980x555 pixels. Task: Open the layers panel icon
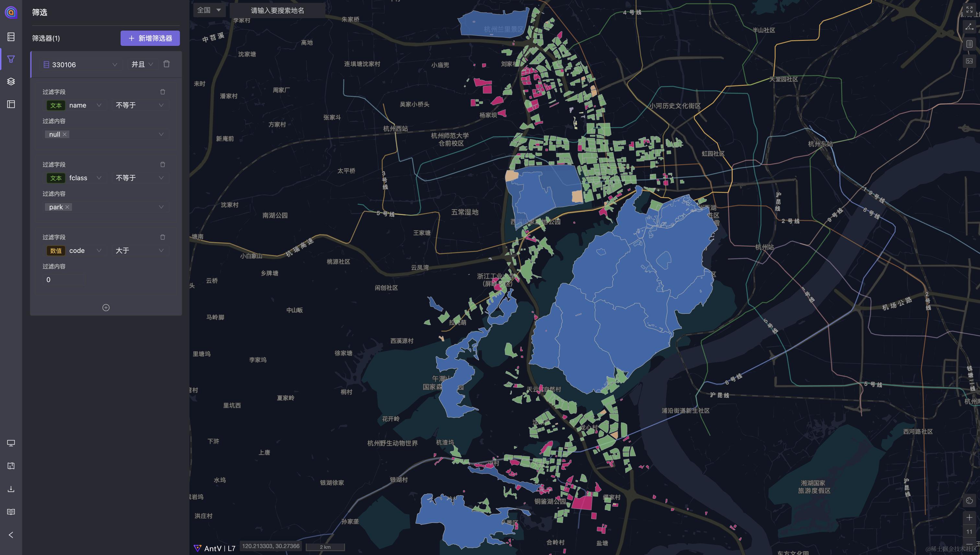coord(11,82)
